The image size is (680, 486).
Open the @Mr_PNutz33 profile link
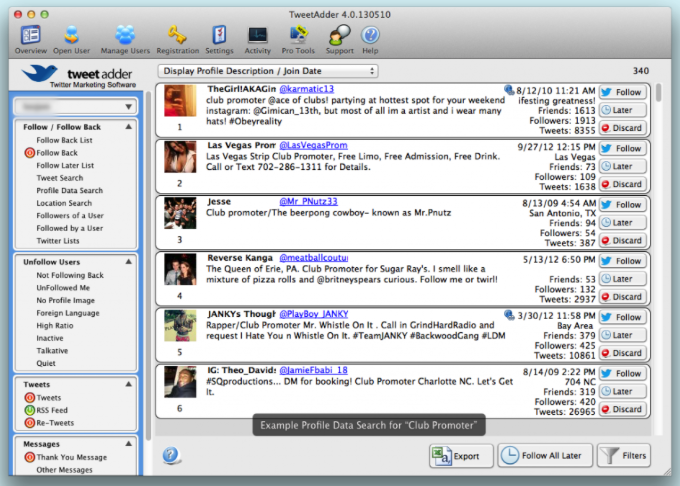coord(308,202)
